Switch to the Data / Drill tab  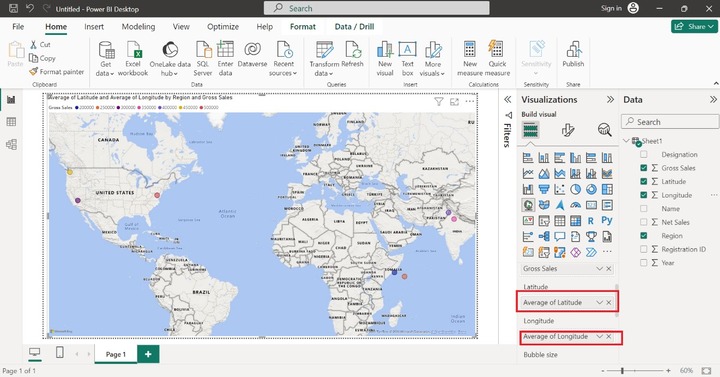point(354,27)
